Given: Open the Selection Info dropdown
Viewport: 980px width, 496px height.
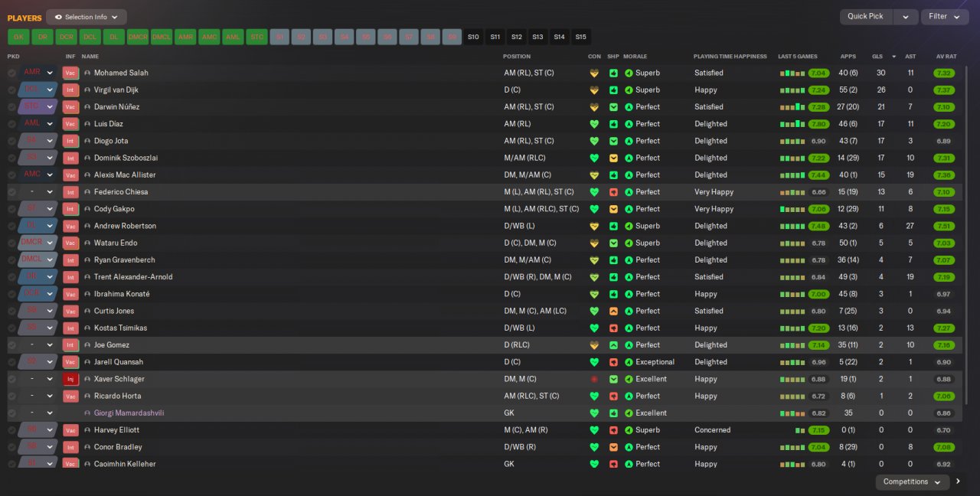Looking at the screenshot, I should coord(86,17).
